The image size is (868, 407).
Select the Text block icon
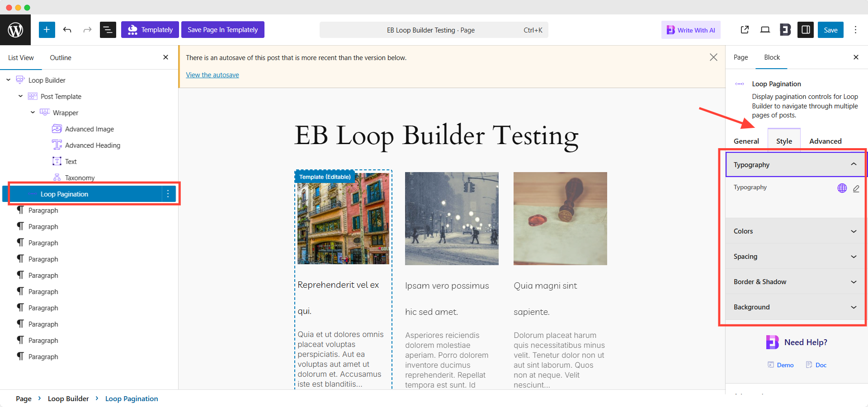click(x=57, y=161)
